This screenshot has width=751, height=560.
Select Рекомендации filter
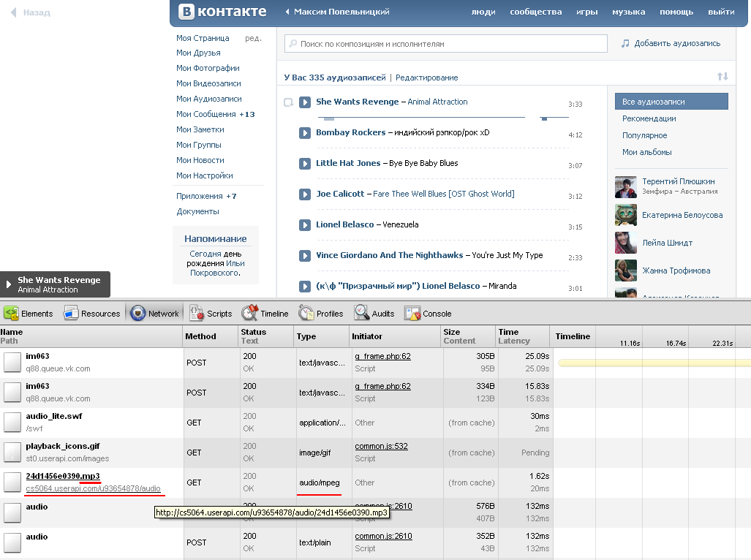[649, 118]
